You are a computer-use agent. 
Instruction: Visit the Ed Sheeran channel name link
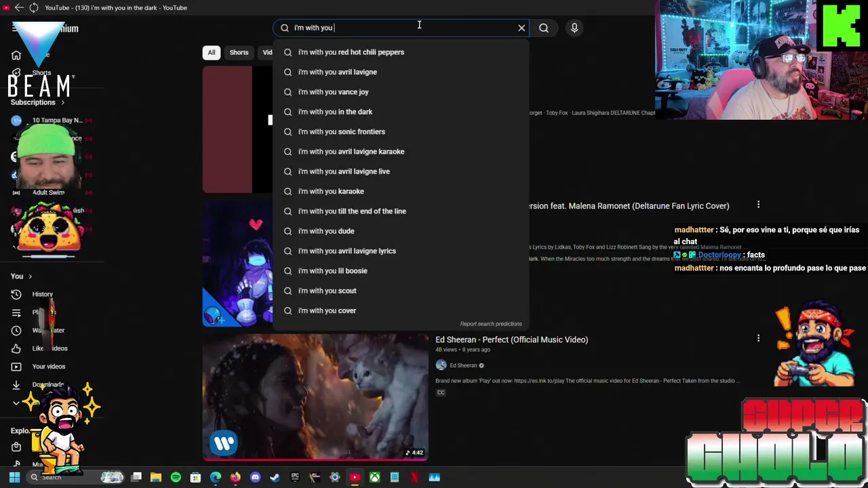[x=463, y=365]
